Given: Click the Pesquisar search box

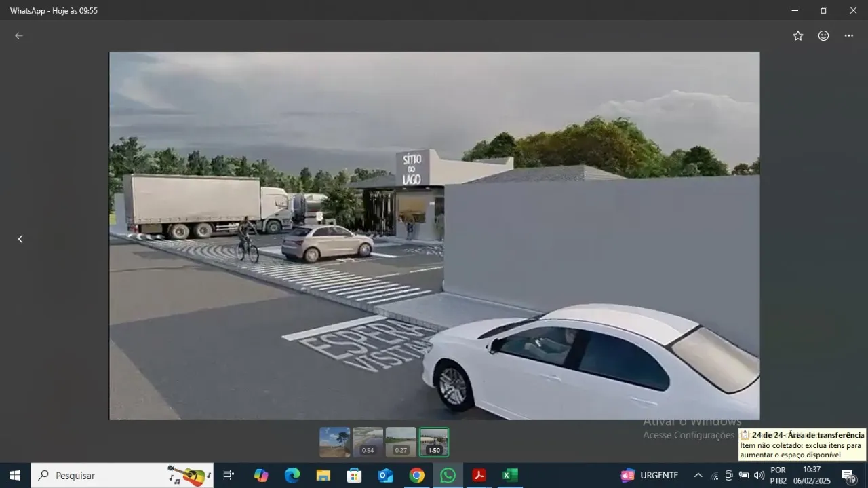Looking at the screenshot, I should [x=122, y=475].
